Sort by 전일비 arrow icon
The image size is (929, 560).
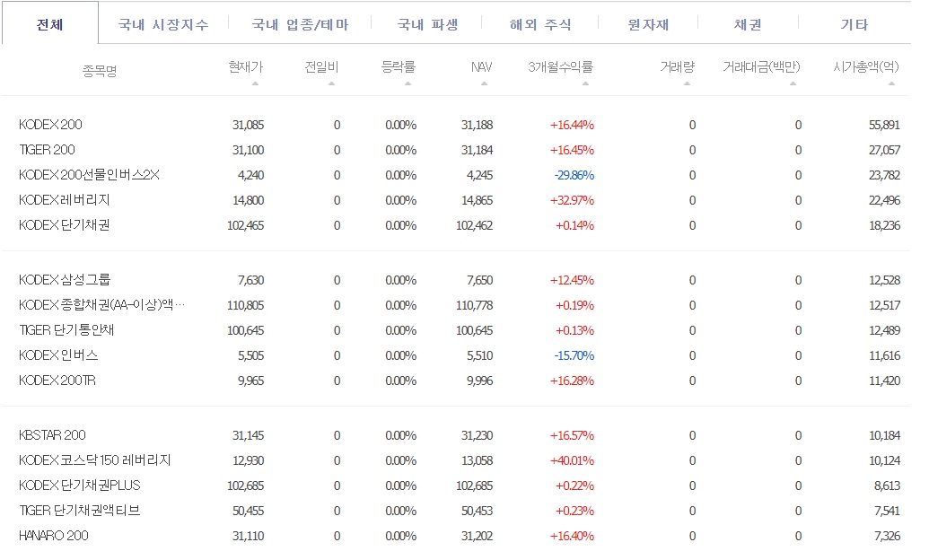point(332,83)
